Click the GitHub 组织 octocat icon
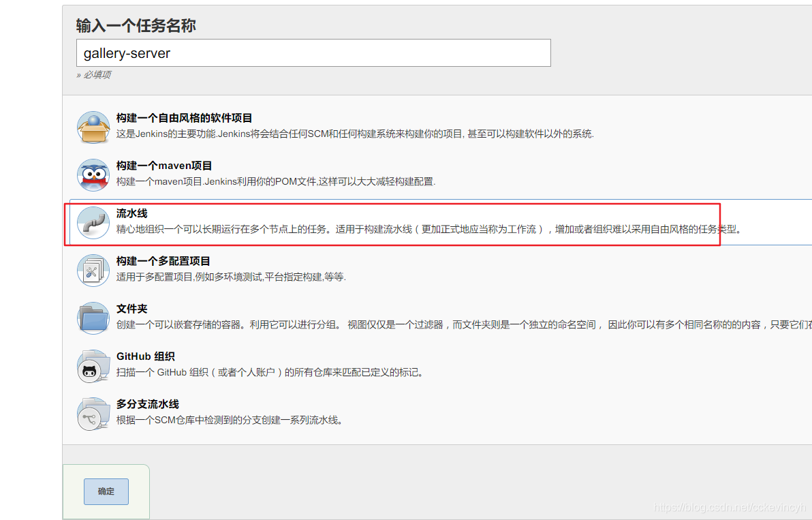The image size is (812, 520). (x=93, y=365)
